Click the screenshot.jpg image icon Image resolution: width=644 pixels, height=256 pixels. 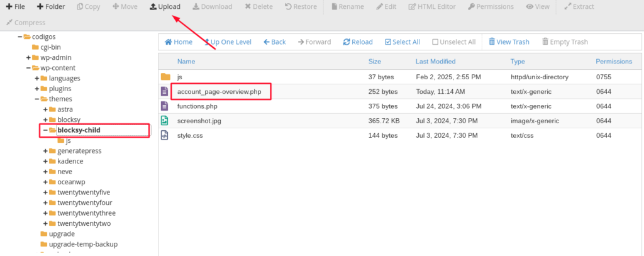pyautogui.click(x=164, y=120)
